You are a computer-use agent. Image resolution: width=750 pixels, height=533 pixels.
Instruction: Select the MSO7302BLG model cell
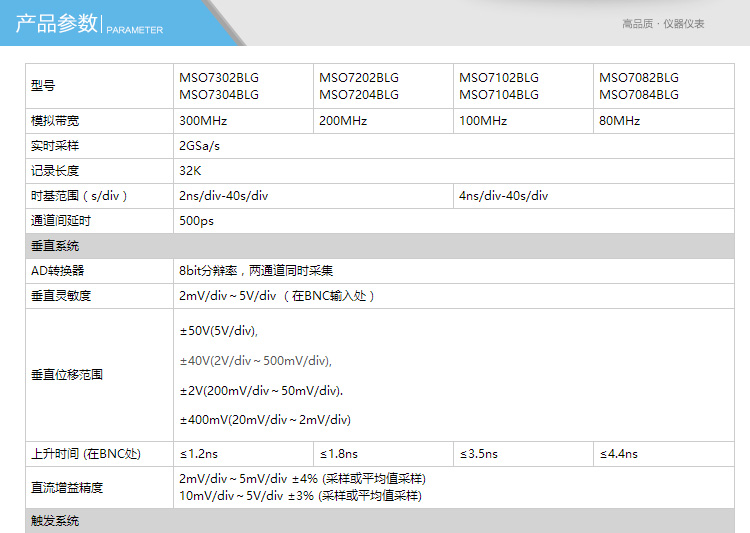tap(218, 77)
